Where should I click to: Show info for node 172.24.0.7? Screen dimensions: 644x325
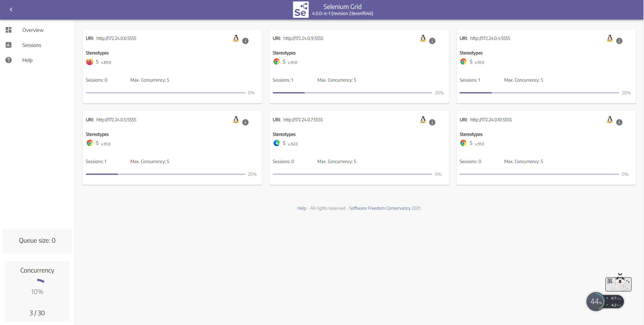tap(432, 122)
